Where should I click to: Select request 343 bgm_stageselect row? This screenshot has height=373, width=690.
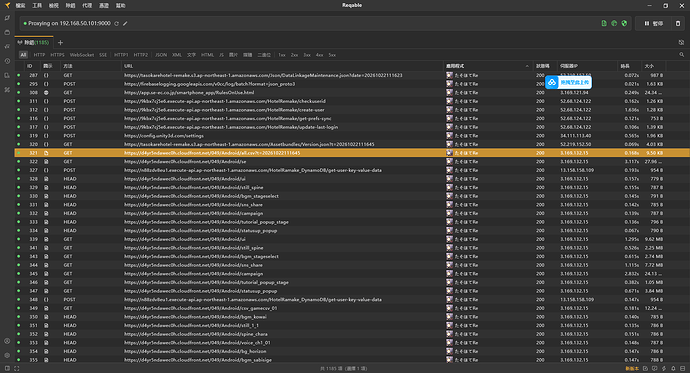[352, 256]
